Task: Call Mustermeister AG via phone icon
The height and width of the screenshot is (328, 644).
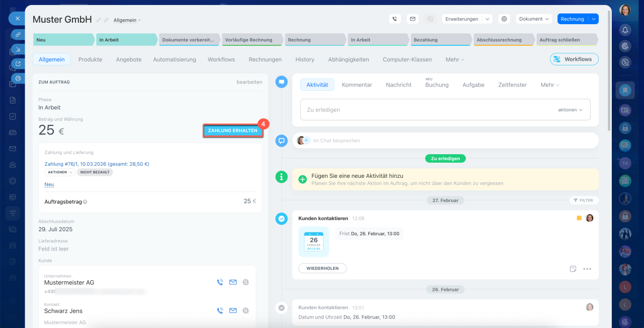Action: pos(220,282)
